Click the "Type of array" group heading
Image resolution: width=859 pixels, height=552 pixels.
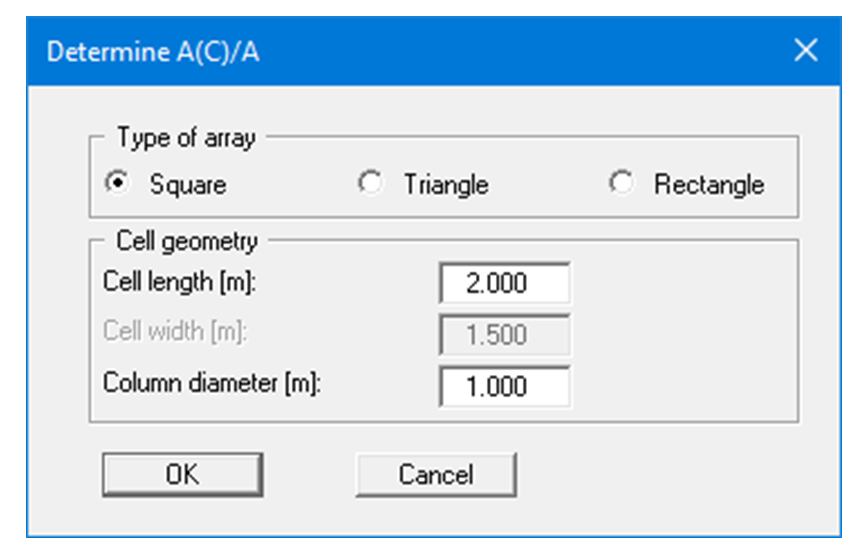click(x=186, y=138)
